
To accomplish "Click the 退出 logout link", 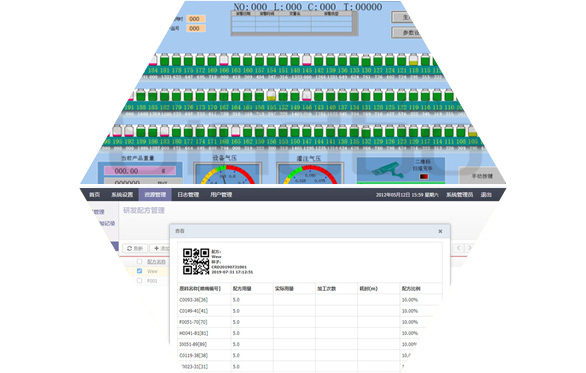I will [x=486, y=195].
